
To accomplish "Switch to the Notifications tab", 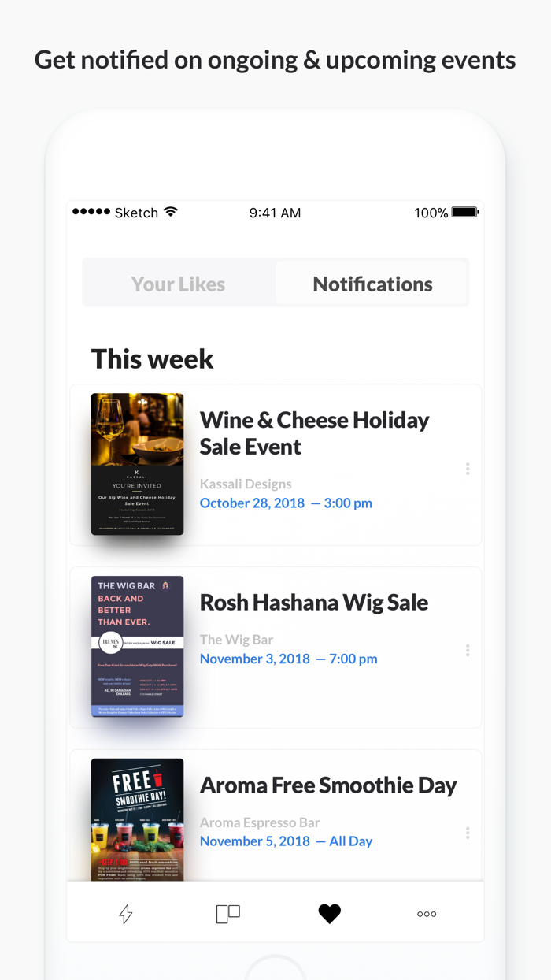I will 372,284.
